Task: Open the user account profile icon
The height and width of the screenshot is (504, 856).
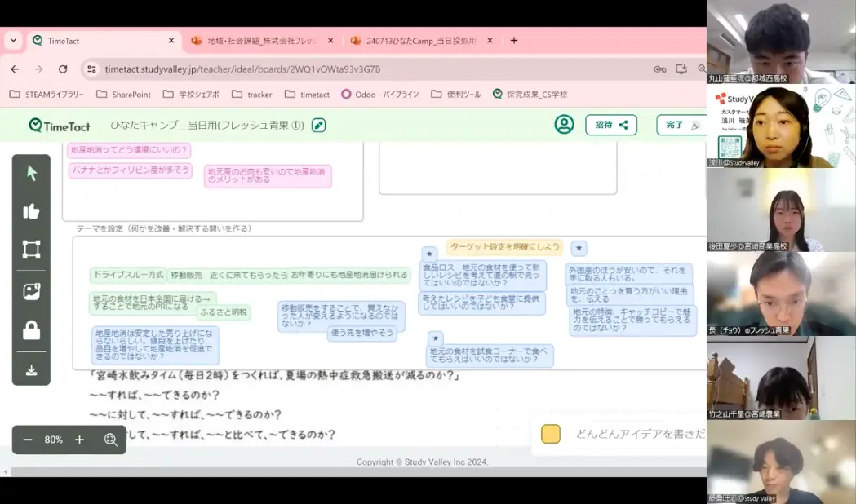Action: pos(564,124)
